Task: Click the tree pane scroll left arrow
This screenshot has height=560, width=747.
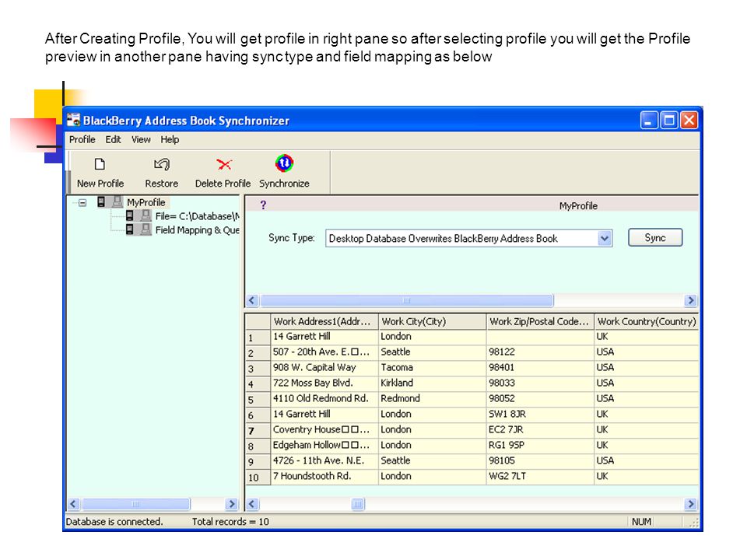Action: click(x=73, y=504)
